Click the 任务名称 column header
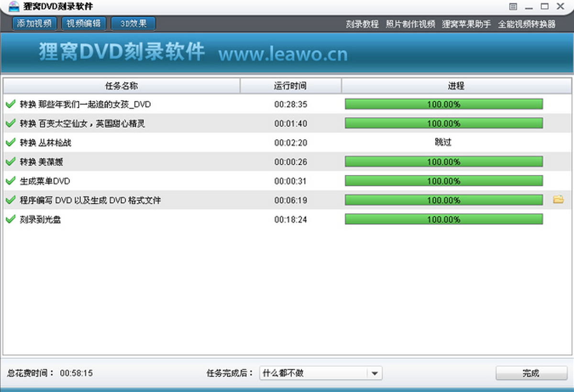The width and height of the screenshot is (574, 392). tap(121, 86)
